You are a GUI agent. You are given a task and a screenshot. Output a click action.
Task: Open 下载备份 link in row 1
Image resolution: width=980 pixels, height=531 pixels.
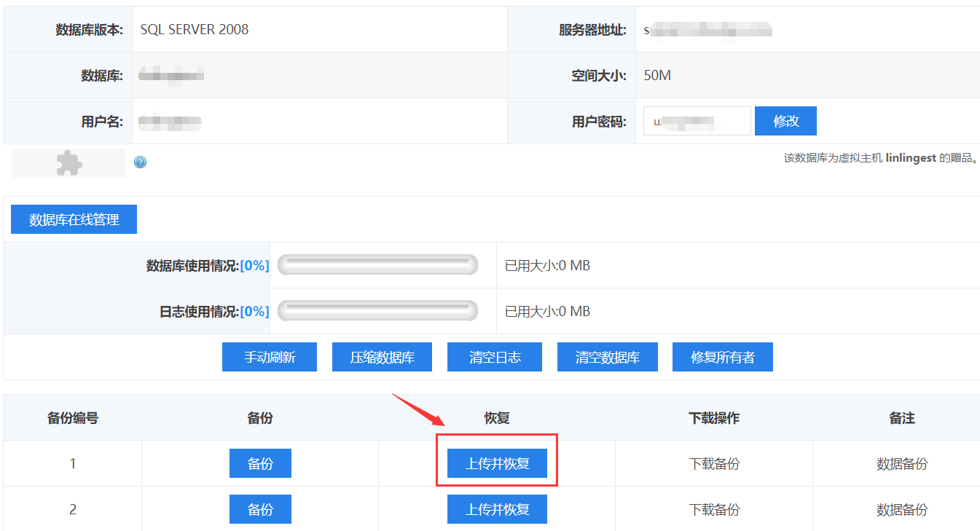[714, 463]
